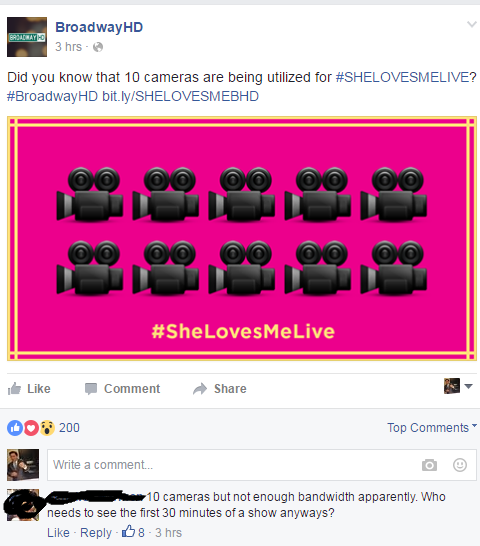Click the blue Like reaction icon

(15, 428)
